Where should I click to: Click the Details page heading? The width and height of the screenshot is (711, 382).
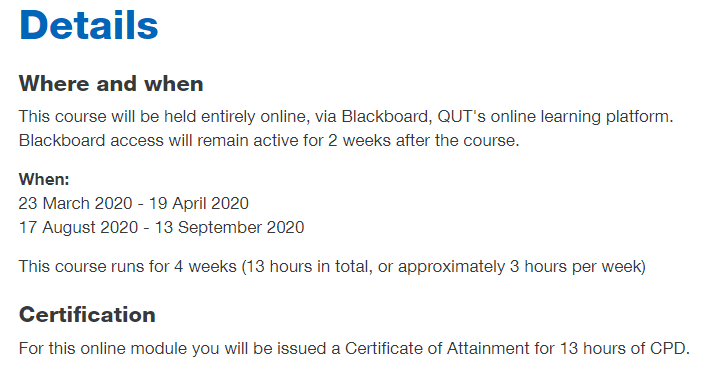[x=88, y=25]
